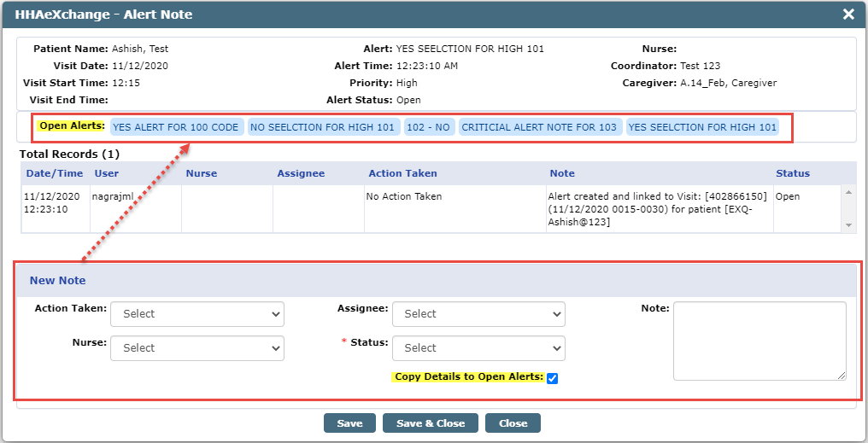Select YES SEELCTION FOR HIGH 101 tag
This screenshot has height=443, width=868.
pyautogui.click(x=702, y=127)
